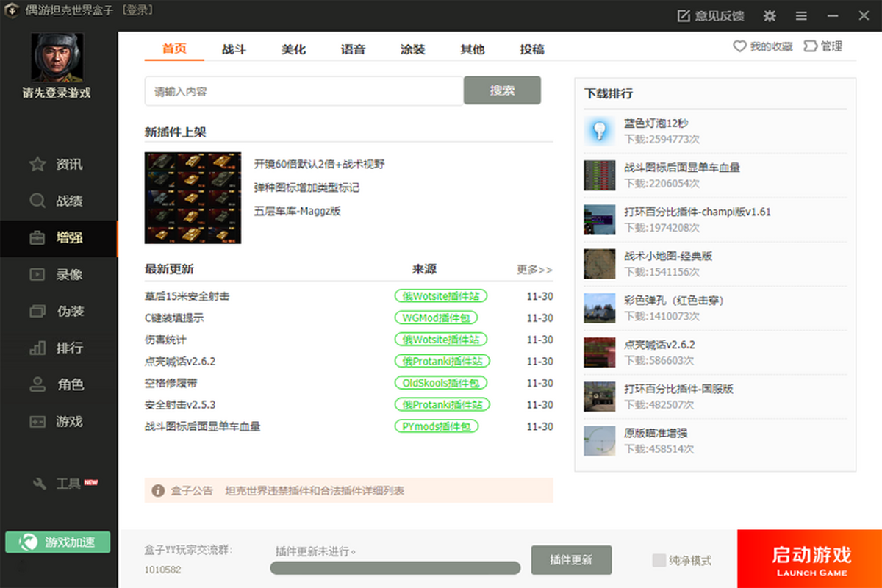Open the 录像 replay icon
Viewport: 882px width, 588px height.
coord(37,274)
